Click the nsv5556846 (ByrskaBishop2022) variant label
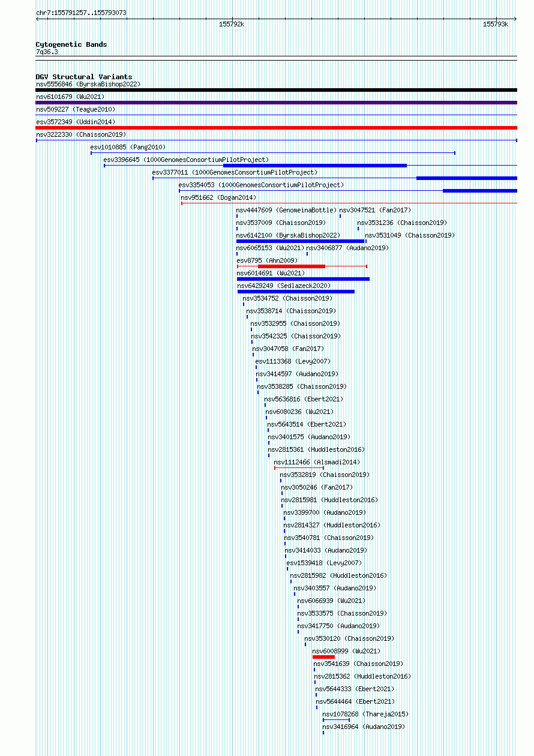This screenshot has width=534, height=756. (x=88, y=85)
